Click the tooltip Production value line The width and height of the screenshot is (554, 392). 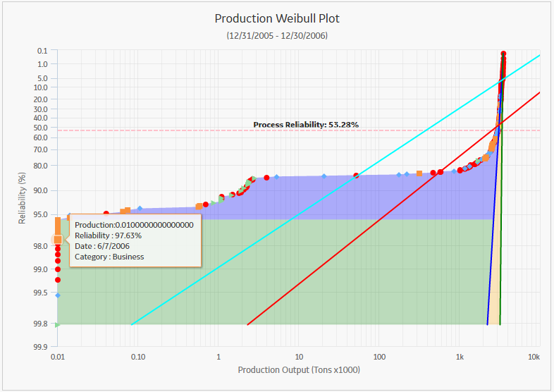pyautogui.click(x=134, y=225)
